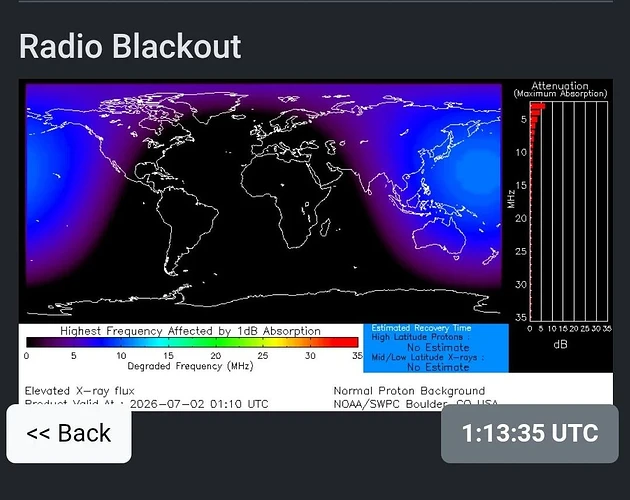
Task: Click the Highest Frequency Affected legend title
Action: (x=190, y=331)
